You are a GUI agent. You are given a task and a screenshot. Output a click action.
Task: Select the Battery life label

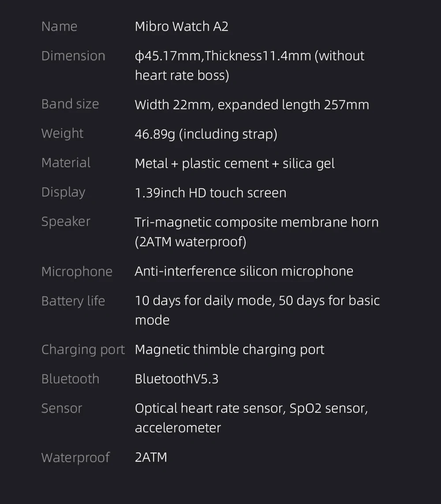pos(73,301)
